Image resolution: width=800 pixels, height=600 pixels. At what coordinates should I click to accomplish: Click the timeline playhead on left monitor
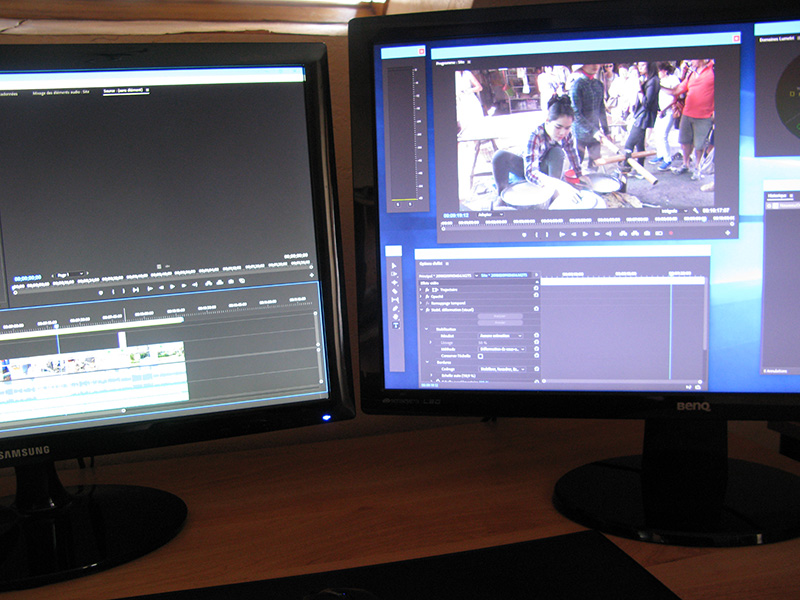pos(57,326)
